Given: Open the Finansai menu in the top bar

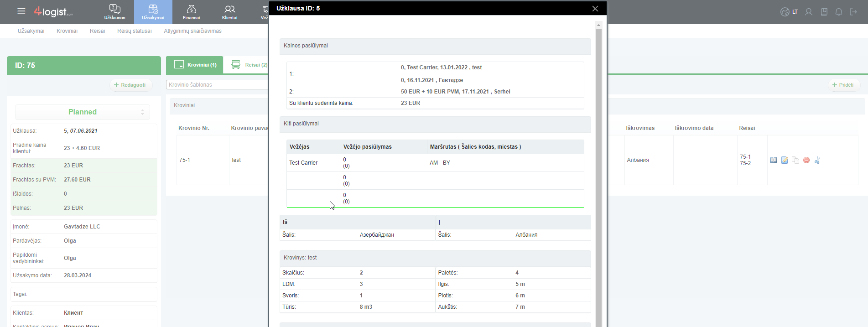Looking at the screenshot, I should tap(191, 12).
